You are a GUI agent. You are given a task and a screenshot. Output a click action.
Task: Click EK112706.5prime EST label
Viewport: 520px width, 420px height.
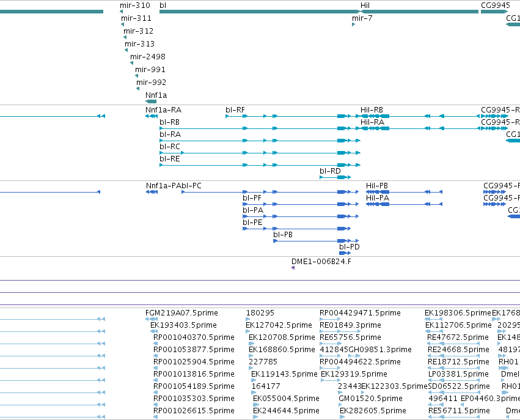point(459,325)
